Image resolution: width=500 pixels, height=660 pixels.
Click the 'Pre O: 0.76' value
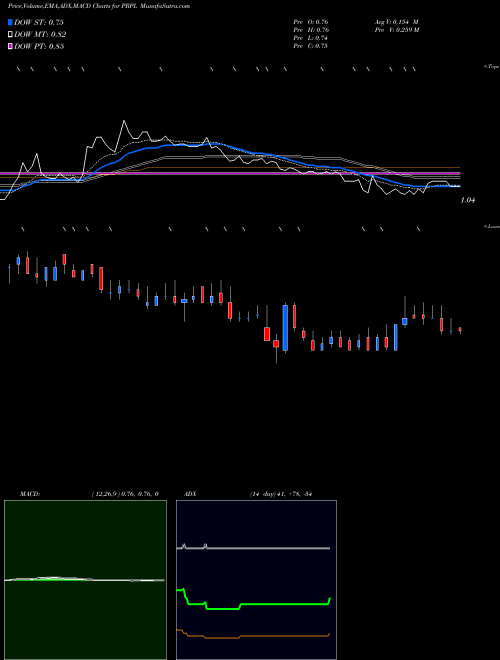(311, 21)
